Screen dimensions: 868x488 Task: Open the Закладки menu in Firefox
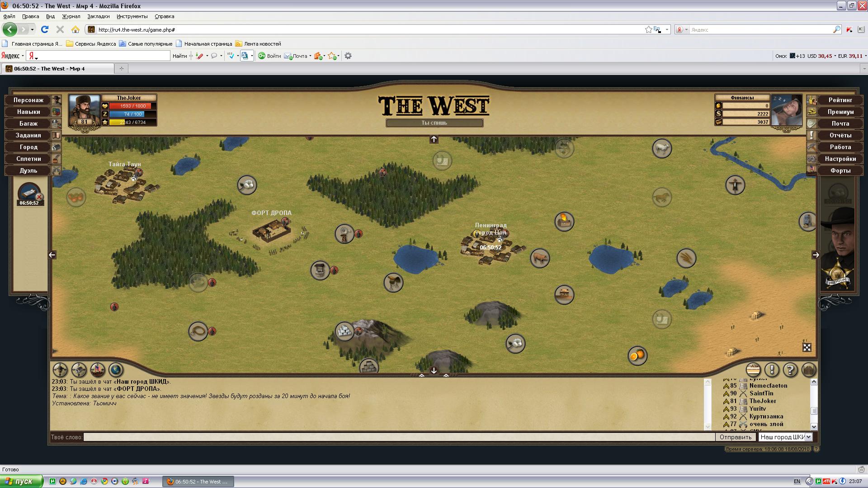click(98, 16)
